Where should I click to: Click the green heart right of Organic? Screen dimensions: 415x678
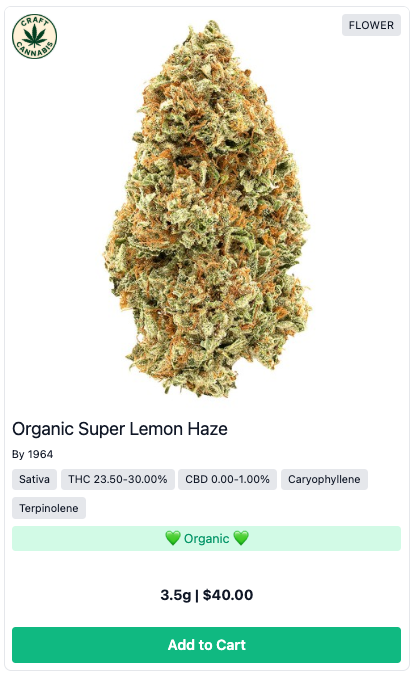tap(241, 538)
